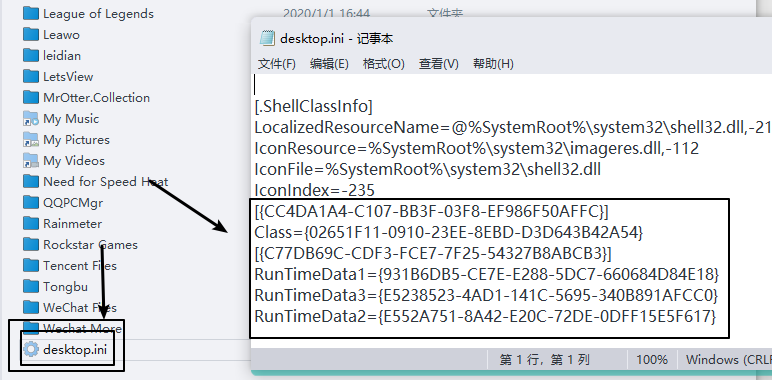The height and width of the screenshot is (380, 772).
Task: Click the My Music item name
Action: (71, 119)
